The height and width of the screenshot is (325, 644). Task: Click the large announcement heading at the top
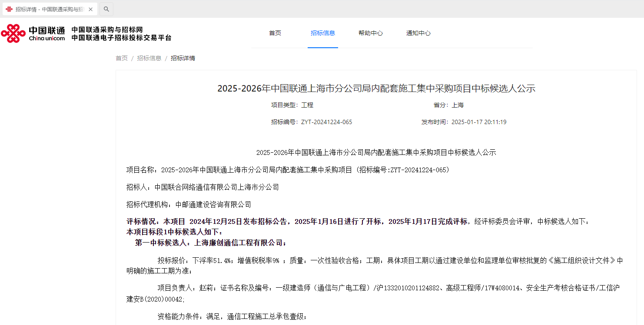(376, 89)
